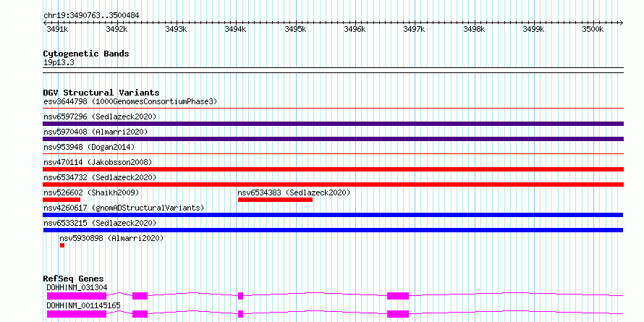Select variant label nsv5930898 (Almarri2020)
Viewport: 644px width, 322px height.
[111, 238]
